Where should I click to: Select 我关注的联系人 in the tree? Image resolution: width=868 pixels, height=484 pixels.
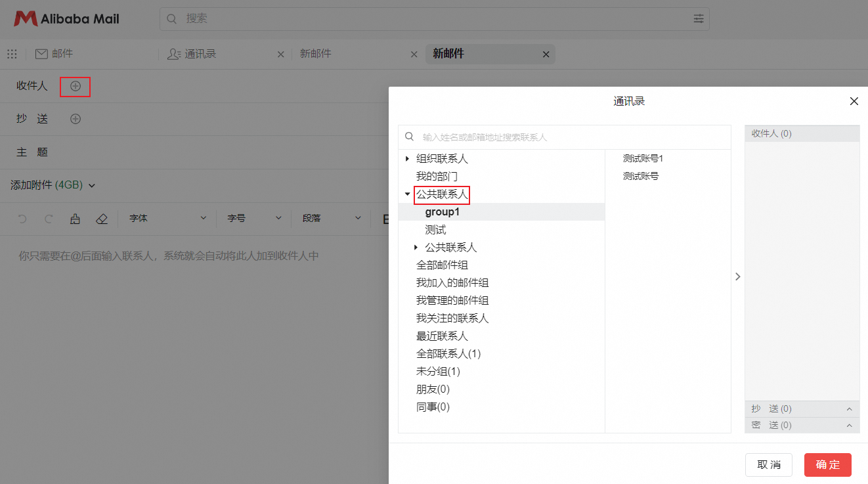pyautogui.click(x=452, y=319)
